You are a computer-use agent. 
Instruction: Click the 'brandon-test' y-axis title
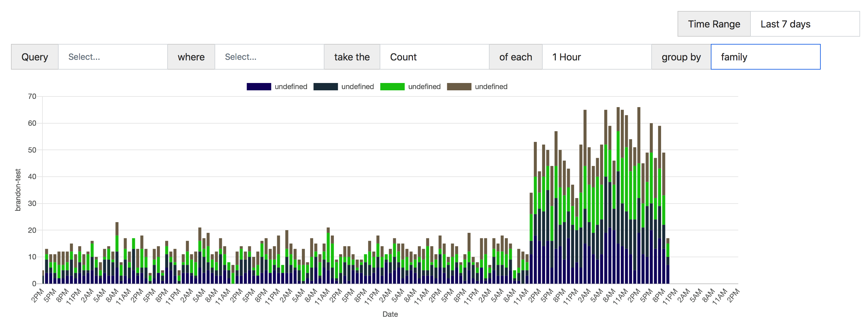click(18, 190)
